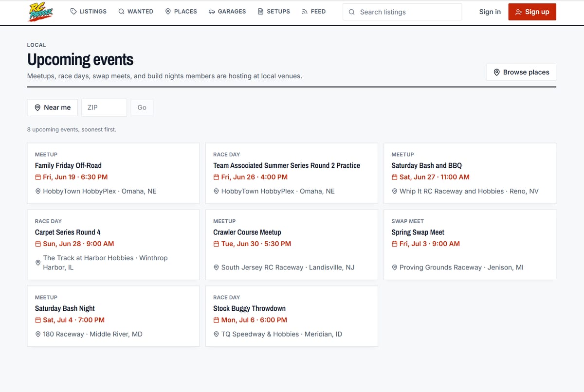Click the pin icon in Near me
Screen dimensions: 584x392
[37, 107]
